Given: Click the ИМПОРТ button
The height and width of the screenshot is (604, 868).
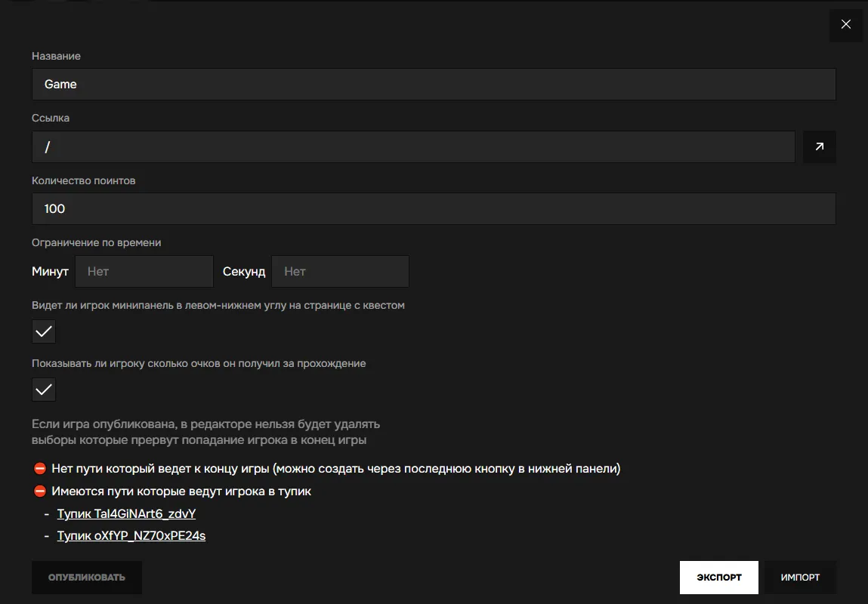Looking at the screenshot, I should pos(800,578).
